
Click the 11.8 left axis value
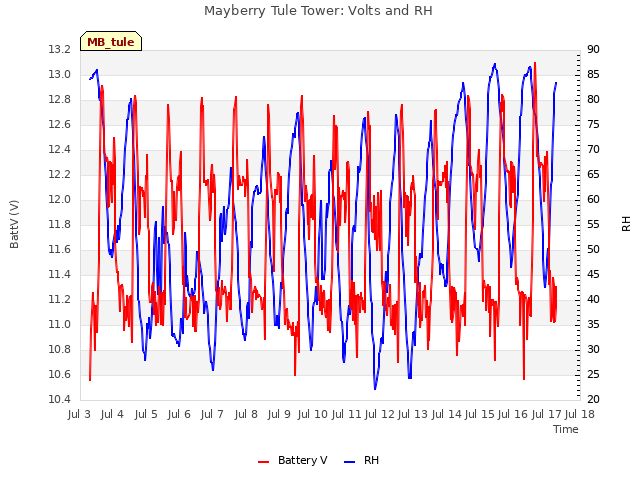[x=59, y=224]
